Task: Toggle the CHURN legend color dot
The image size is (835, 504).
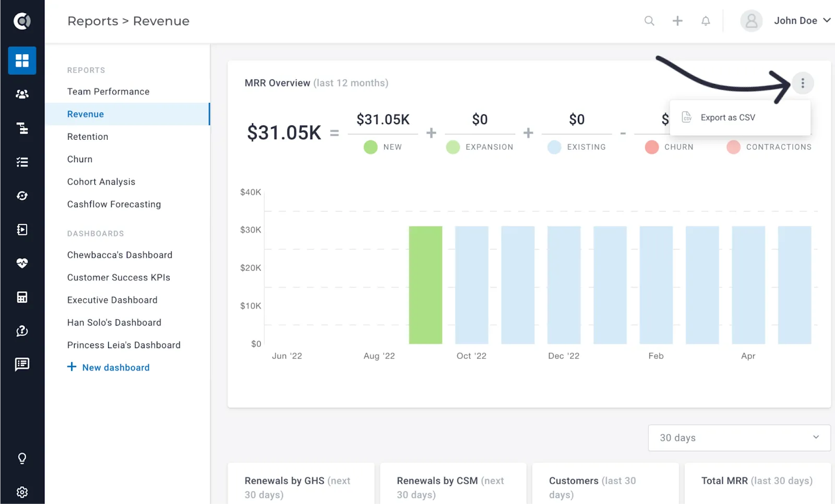Action: 652,147
